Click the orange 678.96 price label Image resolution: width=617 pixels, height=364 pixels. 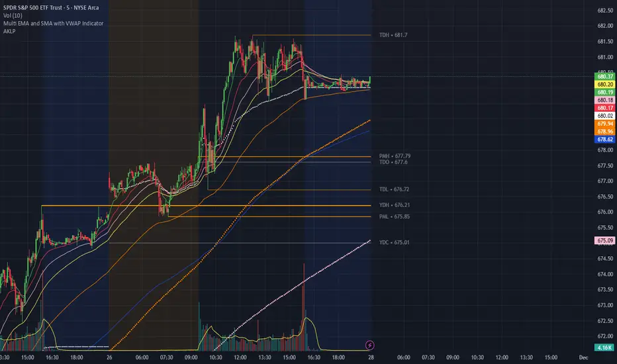point(604,132)
